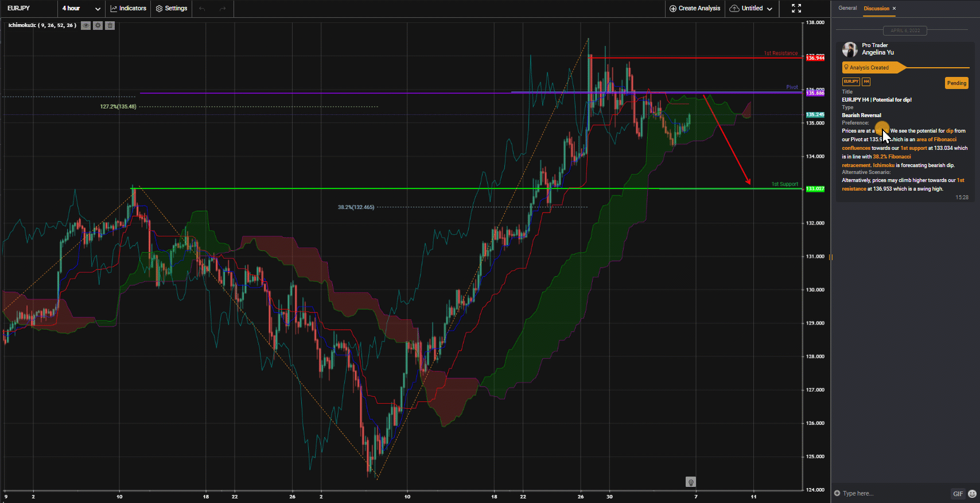Click the redo arrow
980x503 pixels.
[223, 9]
